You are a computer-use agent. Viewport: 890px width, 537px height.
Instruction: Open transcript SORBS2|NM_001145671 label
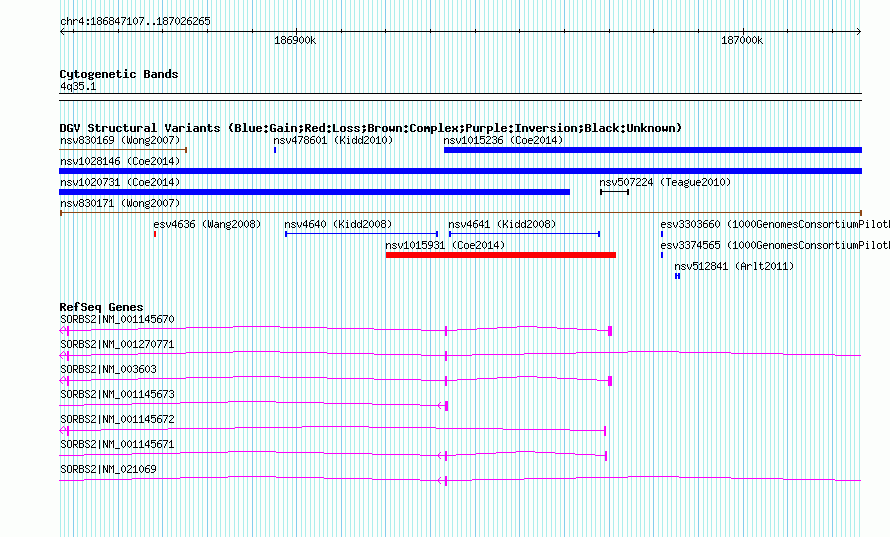coord(117,444)
